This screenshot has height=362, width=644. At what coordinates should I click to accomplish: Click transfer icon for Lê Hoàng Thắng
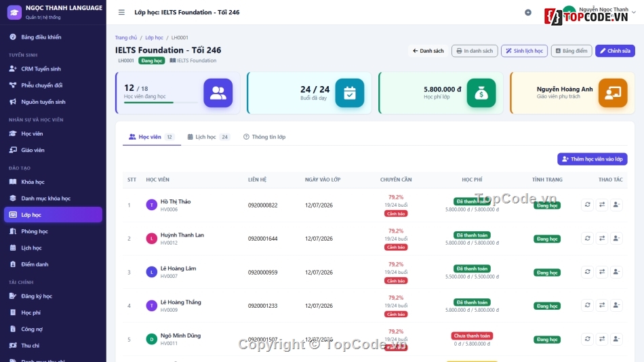click(602, 305)
